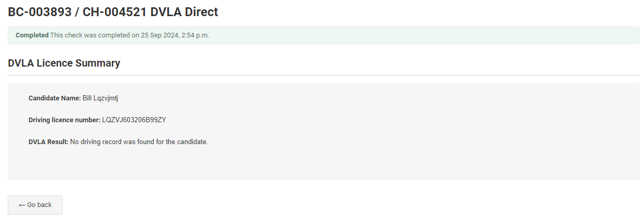Click the first name Bill
Screen dimensions: 644x219
pos(87,98)
